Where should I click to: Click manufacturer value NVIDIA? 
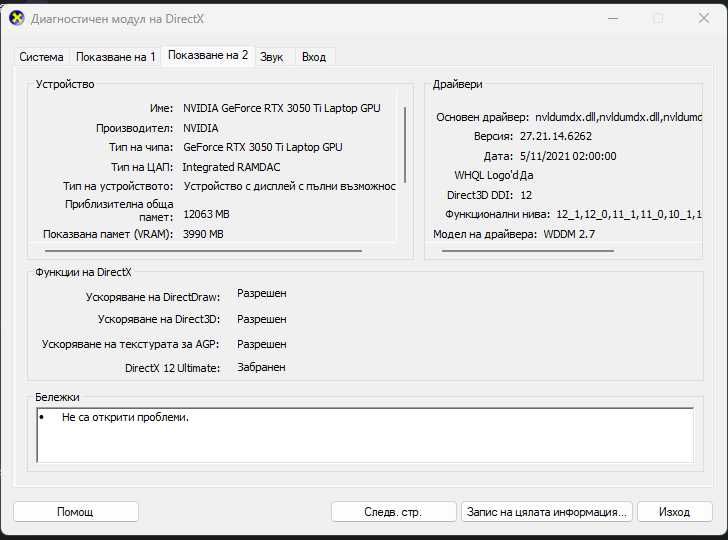(x=201, y=128)
